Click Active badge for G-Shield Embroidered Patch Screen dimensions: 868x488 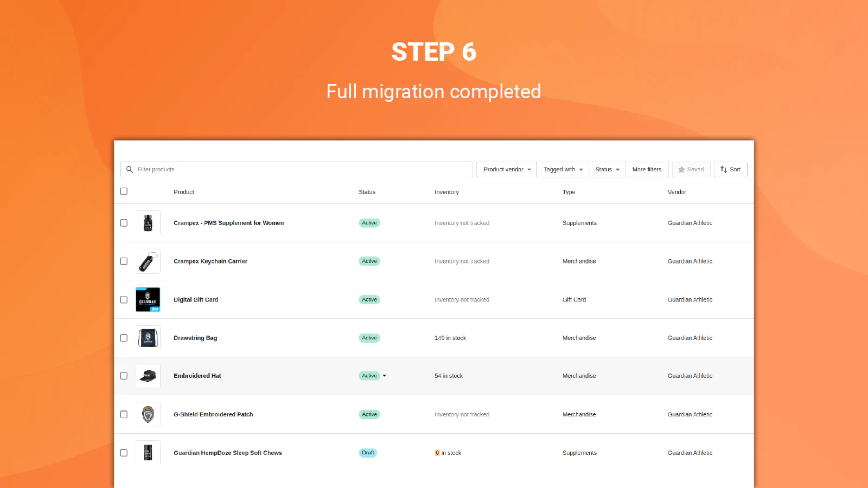(369, 414)
